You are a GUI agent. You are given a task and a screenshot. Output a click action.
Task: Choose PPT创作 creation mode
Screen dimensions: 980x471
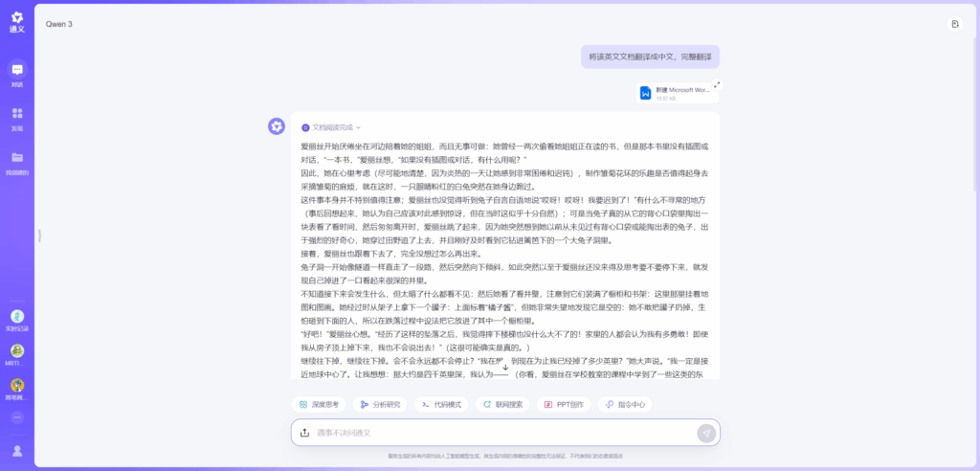coord(564,405)
